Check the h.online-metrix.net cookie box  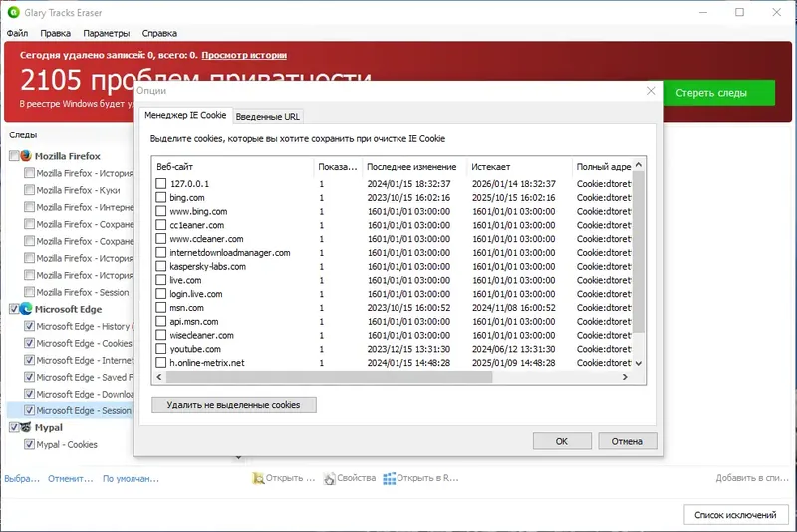(161, 362)
